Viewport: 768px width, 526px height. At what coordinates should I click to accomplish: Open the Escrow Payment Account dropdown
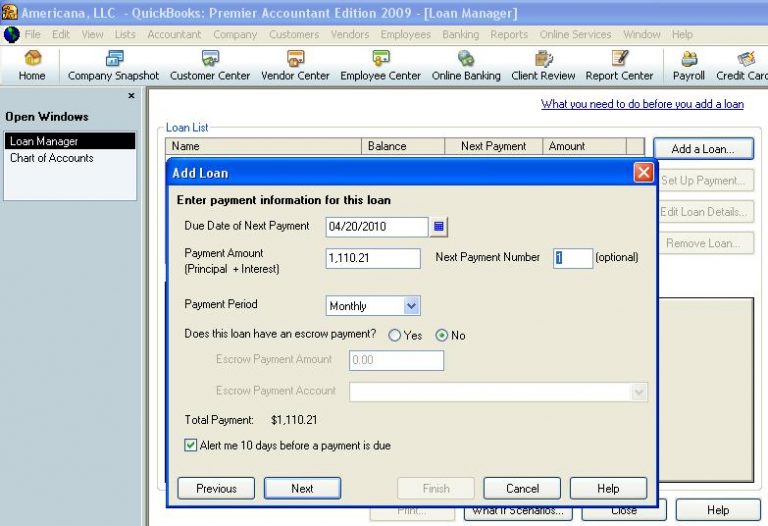pyautogui.click(x=639, y=392)
